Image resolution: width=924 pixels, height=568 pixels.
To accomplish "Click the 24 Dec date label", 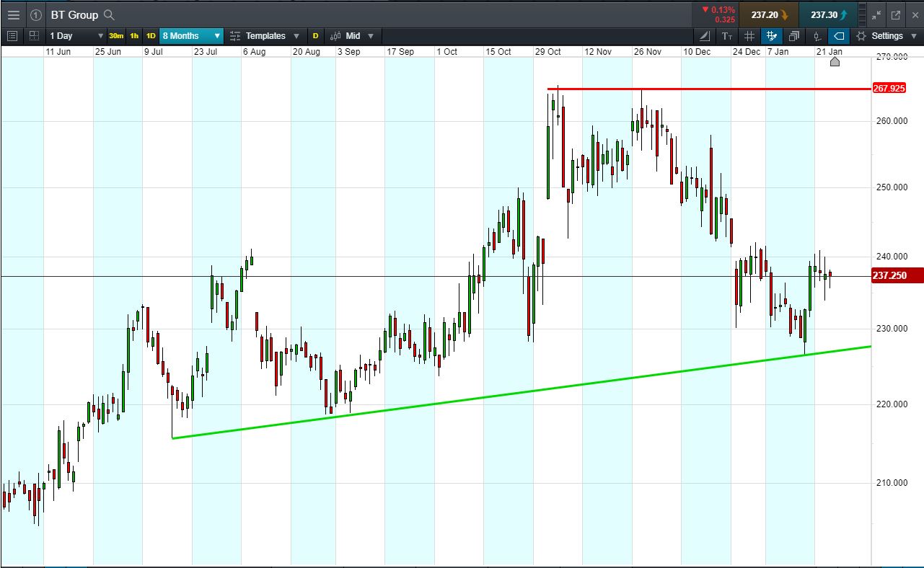I will coord(746,52).
